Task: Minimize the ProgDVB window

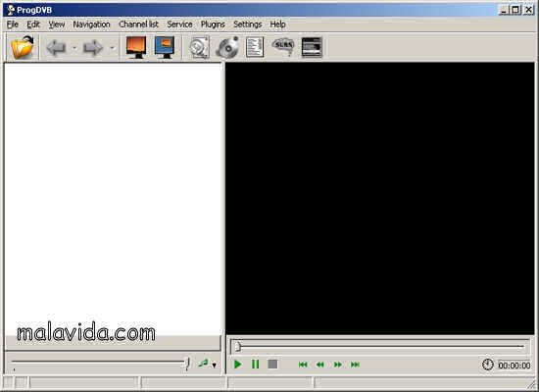Action: click(x=504, y=10)
